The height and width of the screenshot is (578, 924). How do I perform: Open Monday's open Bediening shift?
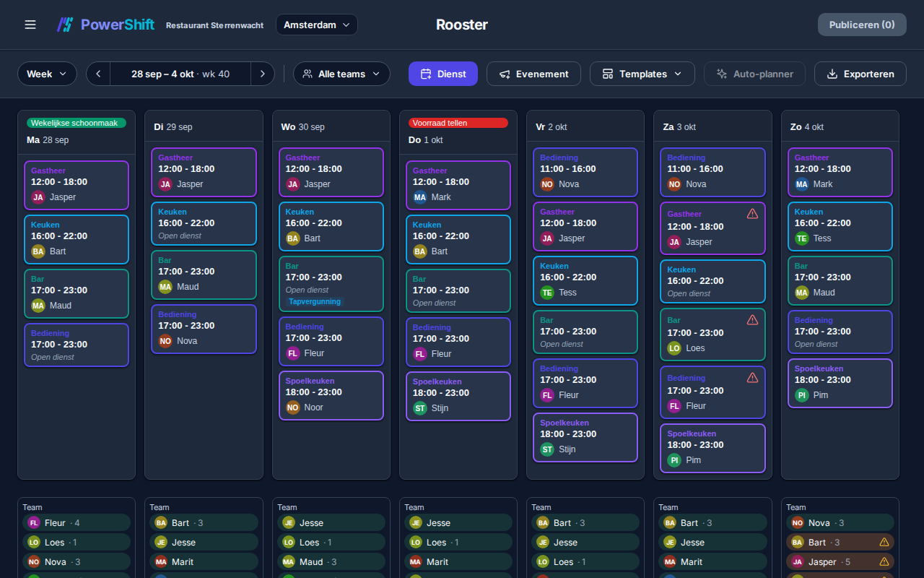(77, 345)
